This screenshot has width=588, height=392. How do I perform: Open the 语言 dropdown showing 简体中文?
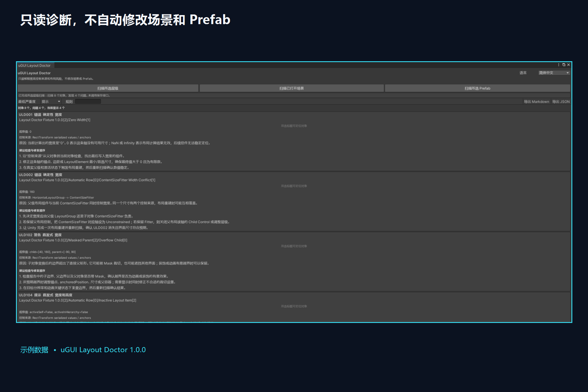click(x=554, y=73)
